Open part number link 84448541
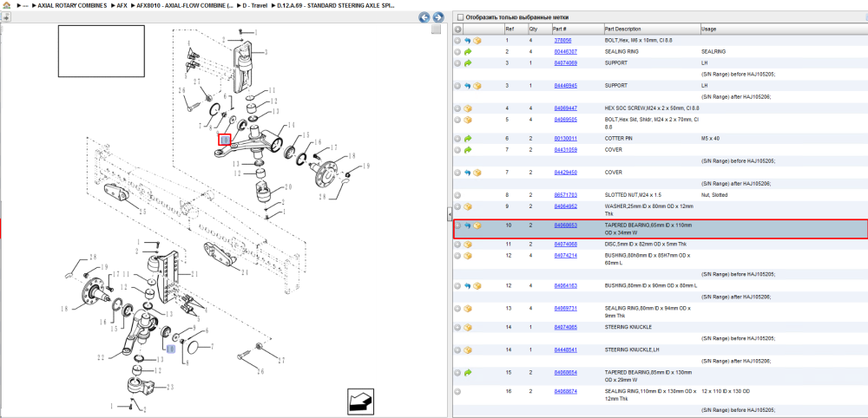Image resolution: width=868 pixels, height=418 pixels. pos(566,350)
